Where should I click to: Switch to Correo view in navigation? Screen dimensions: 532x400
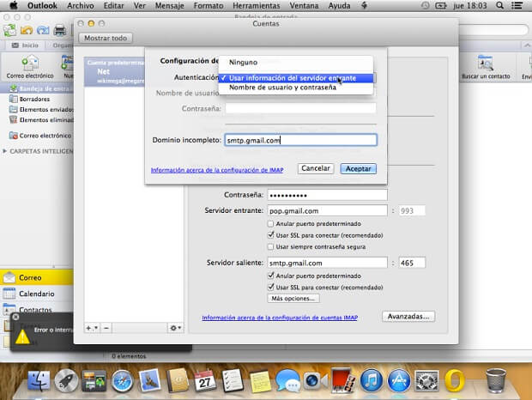click(x=37, y=277)
